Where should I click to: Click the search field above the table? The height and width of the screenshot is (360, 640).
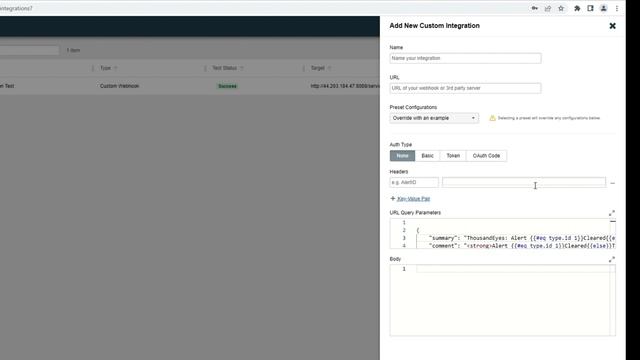[29, 50]
